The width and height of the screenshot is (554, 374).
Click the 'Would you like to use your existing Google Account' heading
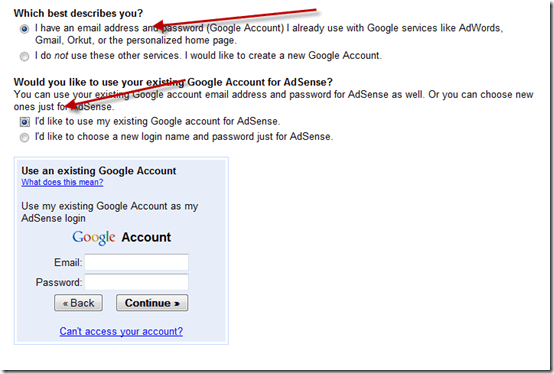click(173, 82)
